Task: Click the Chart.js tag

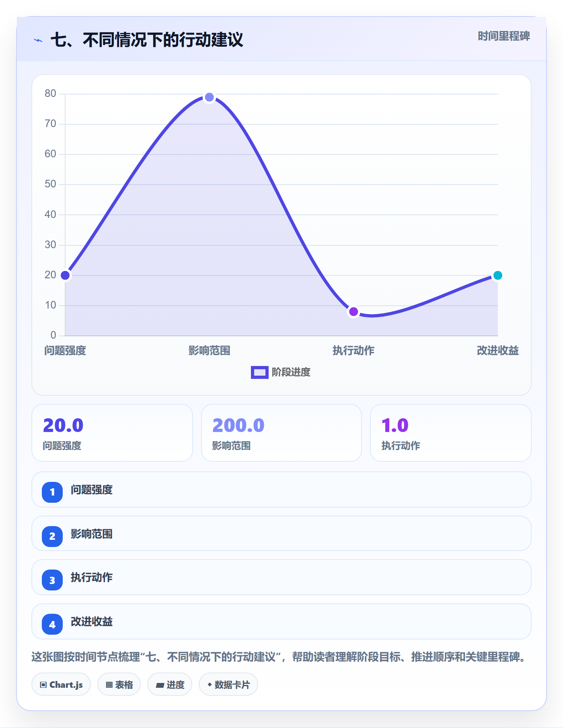Action: click(x=61, y=684)
